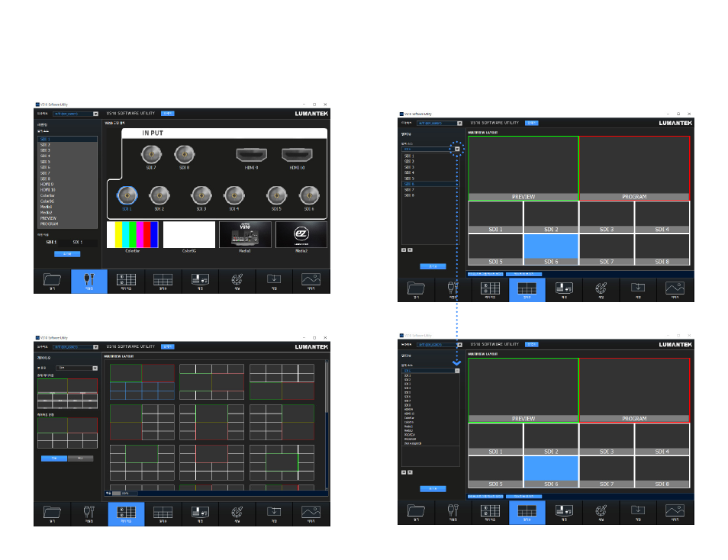Click the SDI 6 BNC connector
Viewport: 728px width, 560px height.
click(309, 195)
